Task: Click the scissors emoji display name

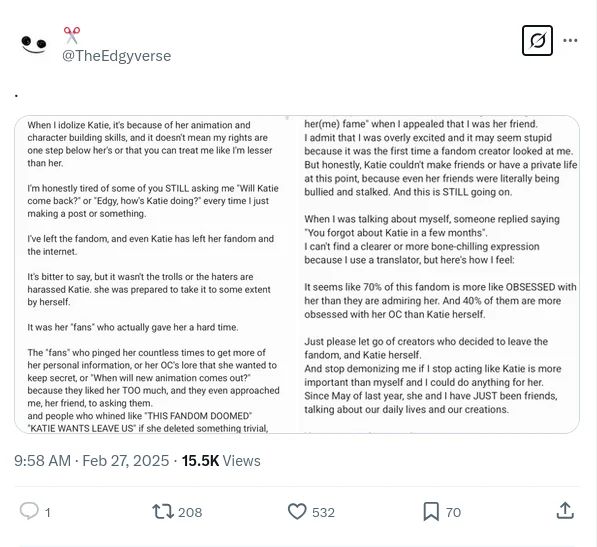Action: (x=72, y=35)
